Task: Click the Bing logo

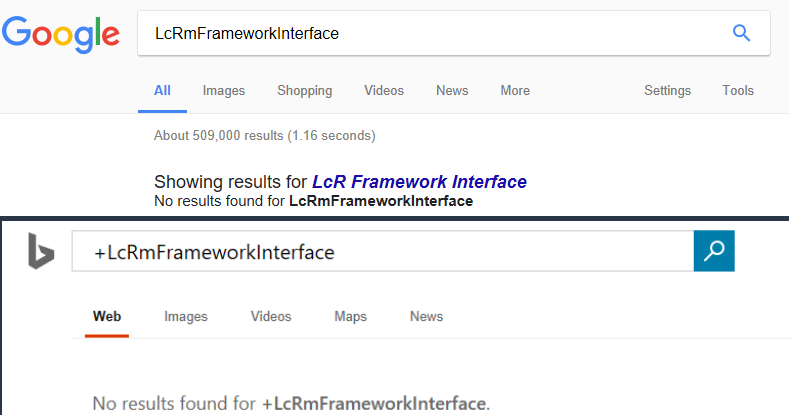Action: (x=40, y=251)
